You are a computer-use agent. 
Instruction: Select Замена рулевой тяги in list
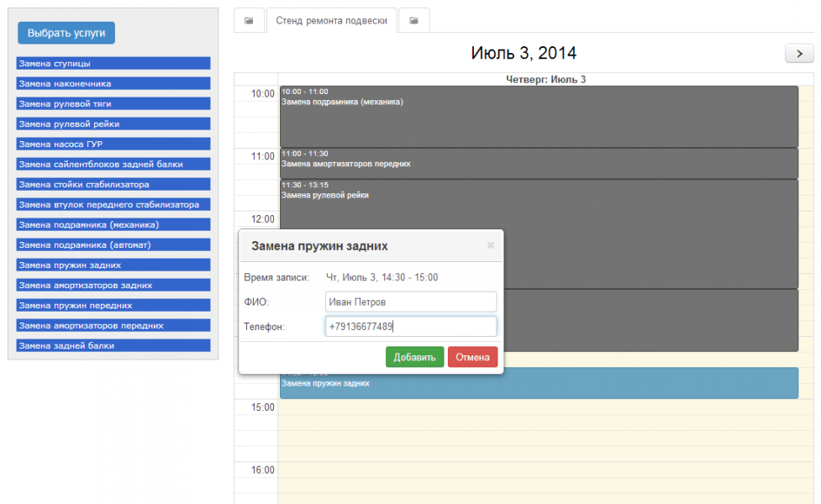[113, 103]
